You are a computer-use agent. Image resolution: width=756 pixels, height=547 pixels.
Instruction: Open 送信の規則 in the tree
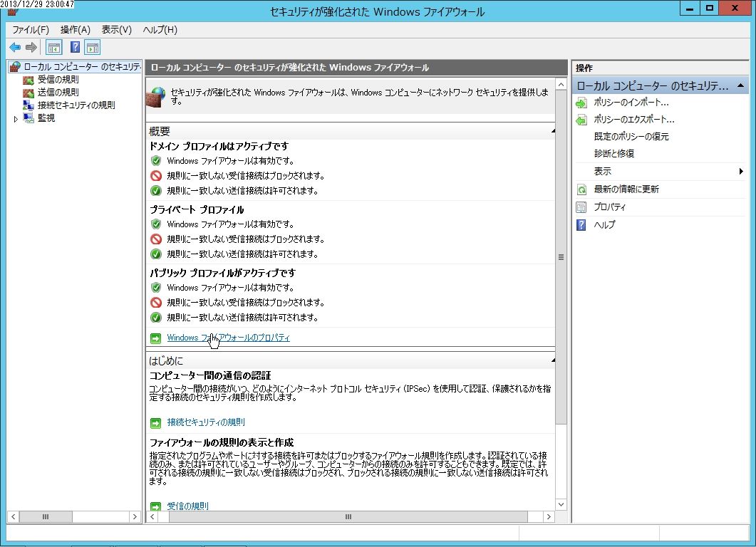tap(58, 92)
